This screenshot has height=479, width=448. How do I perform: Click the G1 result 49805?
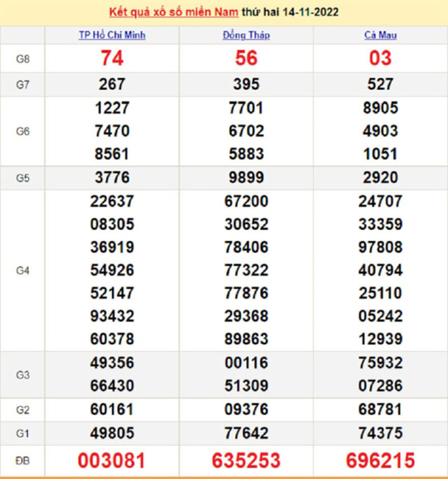112,433
